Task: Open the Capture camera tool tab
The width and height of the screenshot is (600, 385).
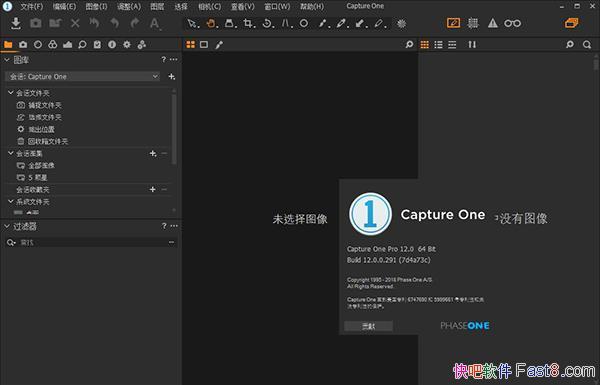Action: (23, 45)
